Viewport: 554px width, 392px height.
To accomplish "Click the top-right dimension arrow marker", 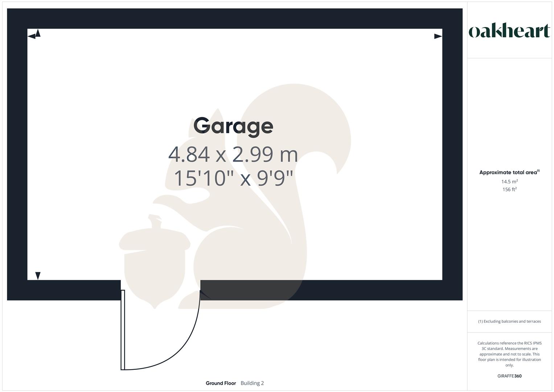I will [438, 36].
